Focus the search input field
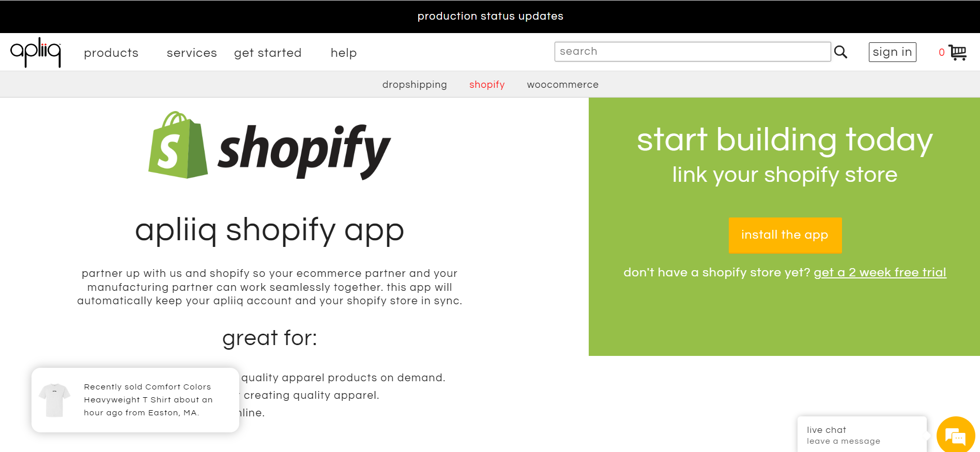980x452 pixels. [693, 52]
